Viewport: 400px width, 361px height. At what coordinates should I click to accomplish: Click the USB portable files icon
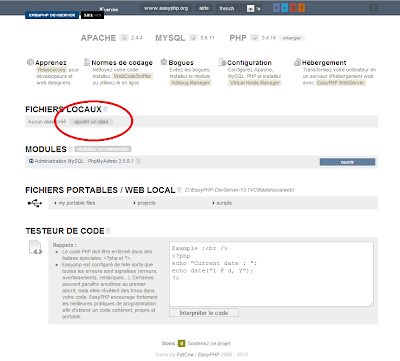[x=35, y=203]
